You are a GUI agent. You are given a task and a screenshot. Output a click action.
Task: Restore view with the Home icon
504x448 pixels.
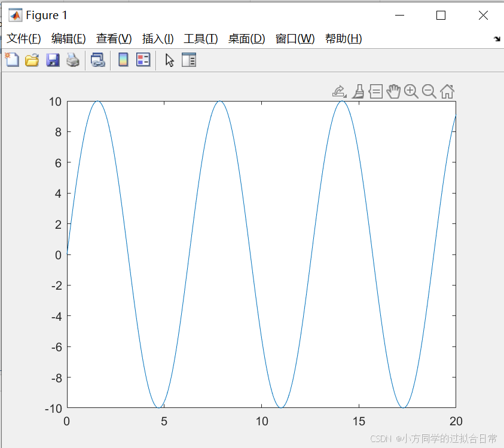[x=447, y=91]
